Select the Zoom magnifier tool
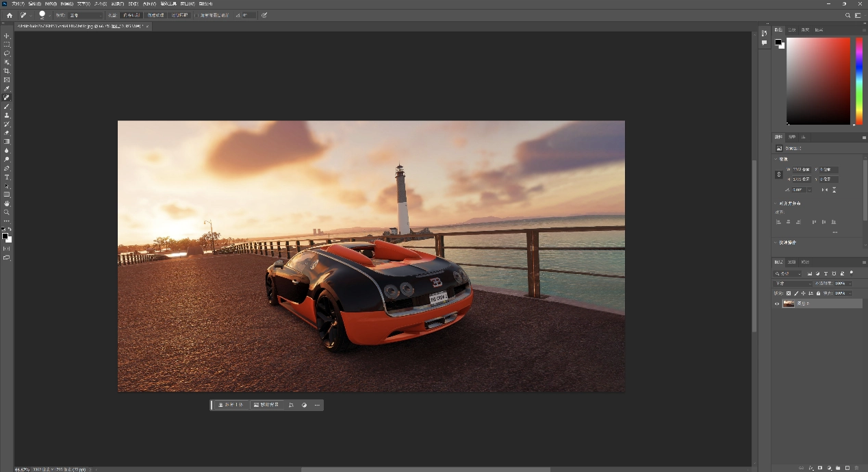Image resolution: width=868 pixels, height=472 pixels. point(7,212)
